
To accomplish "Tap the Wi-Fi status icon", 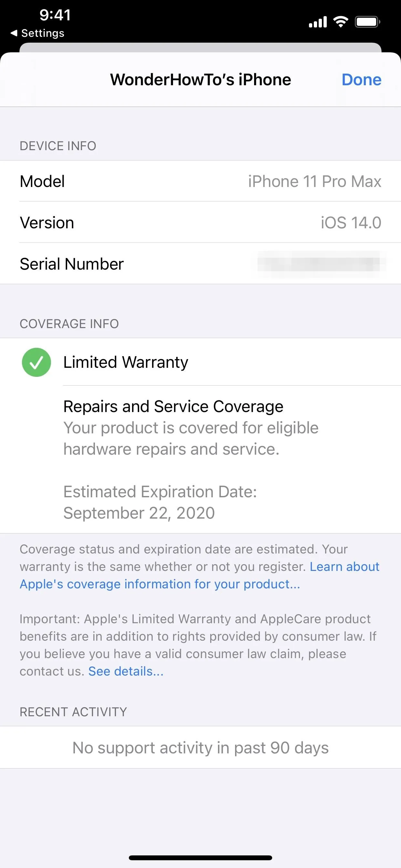I will (341, 22).
